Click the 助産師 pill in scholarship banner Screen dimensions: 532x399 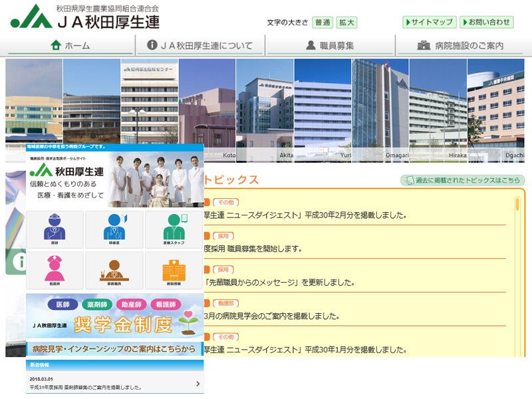(x=131, y=305)
